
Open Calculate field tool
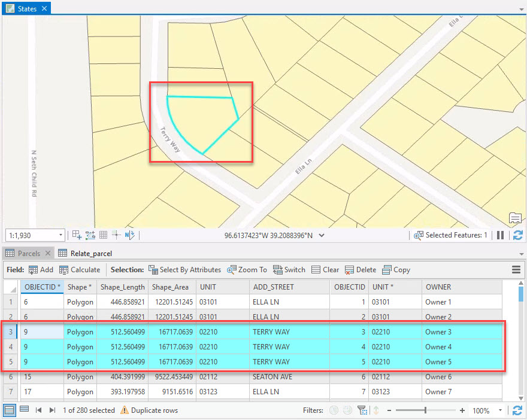tap(79, 270)
